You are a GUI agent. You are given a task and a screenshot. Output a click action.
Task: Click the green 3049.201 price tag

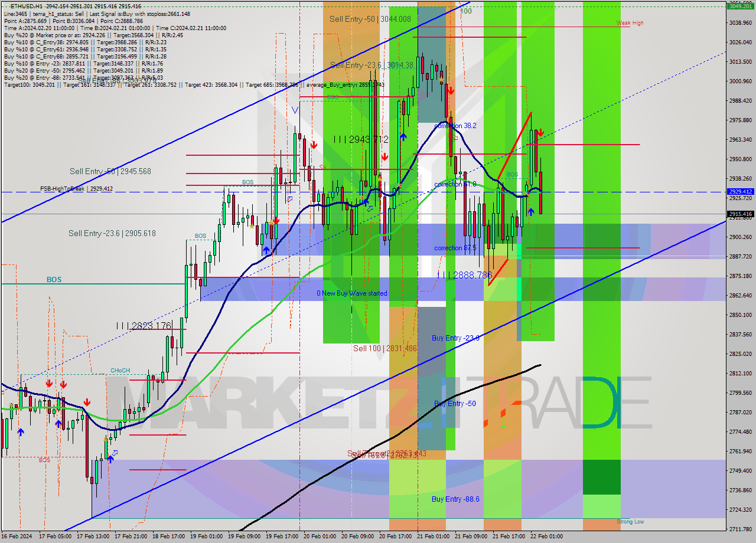coord(740,6)
